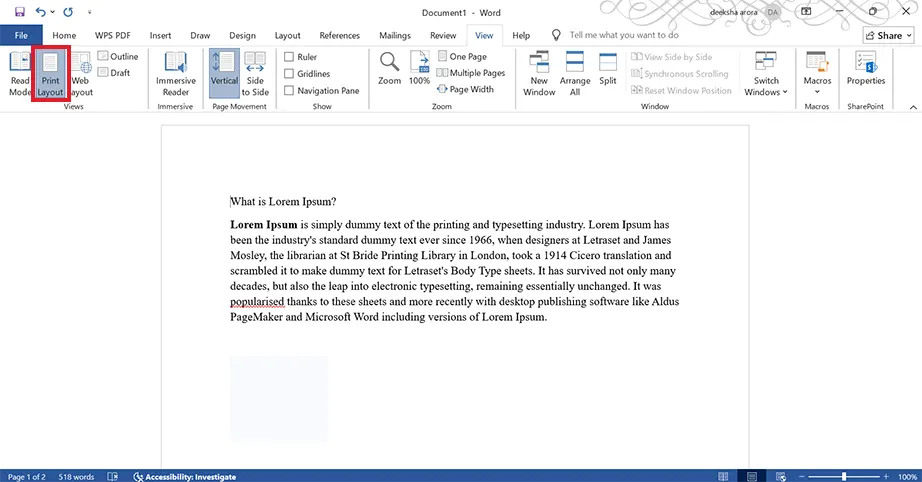Click Arrange All windows

tap(575, 74)
